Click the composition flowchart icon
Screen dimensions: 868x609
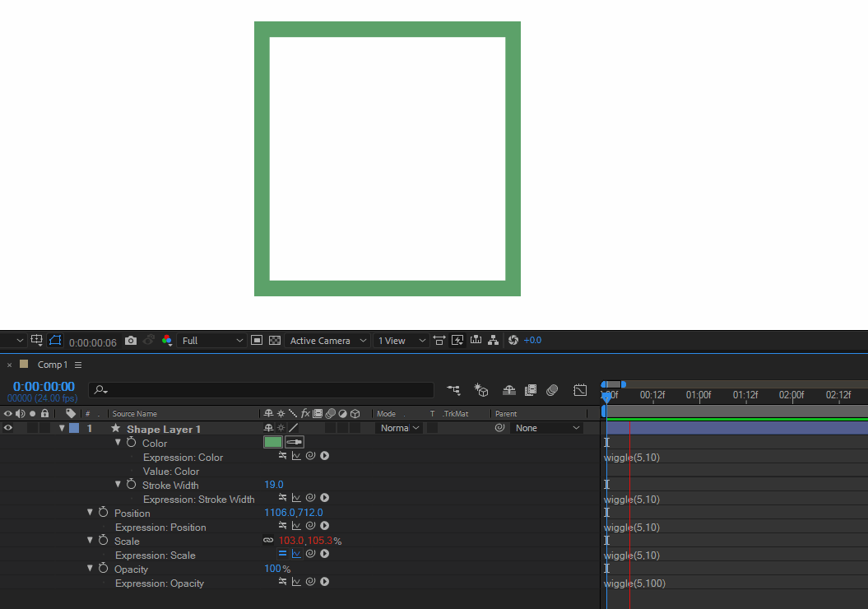tap(493, 341)
